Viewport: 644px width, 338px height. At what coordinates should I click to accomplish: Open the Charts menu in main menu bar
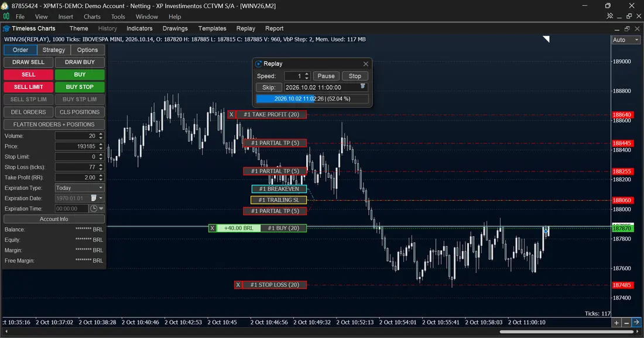(x=92, y=17)
